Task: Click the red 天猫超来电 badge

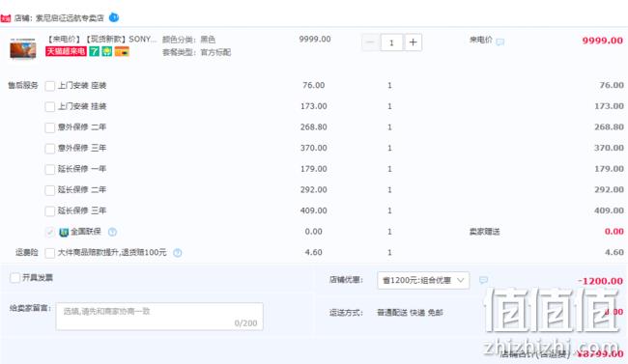Action: pos(66,51)
